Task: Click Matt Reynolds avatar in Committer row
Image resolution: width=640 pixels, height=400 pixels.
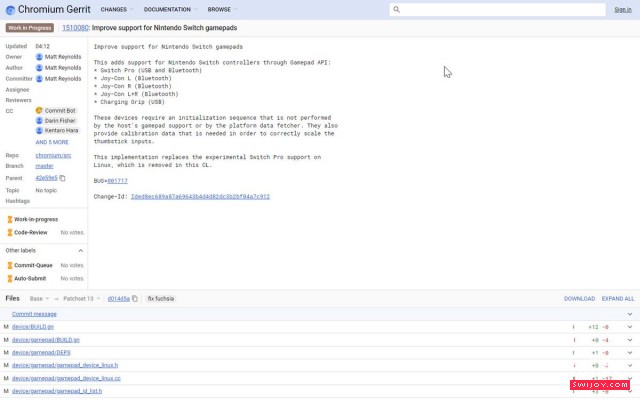Action: point(39,79)
